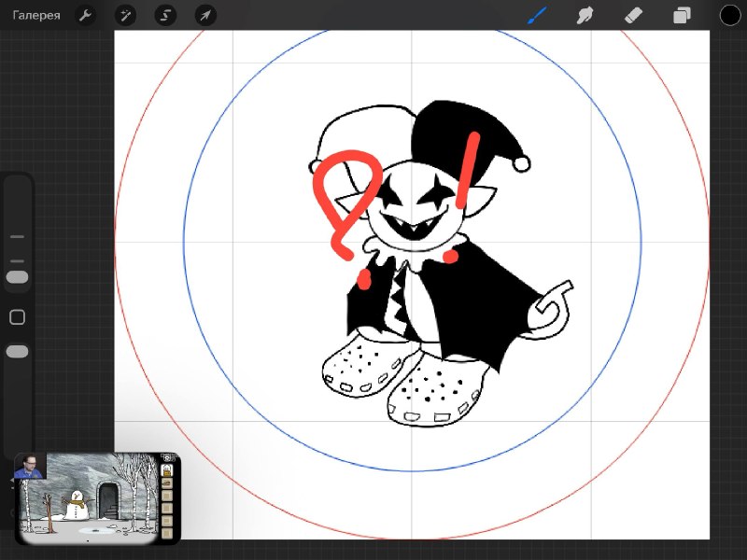
Task: Click the streamer's webcam in the video overlay
Action: coord(30,466)
